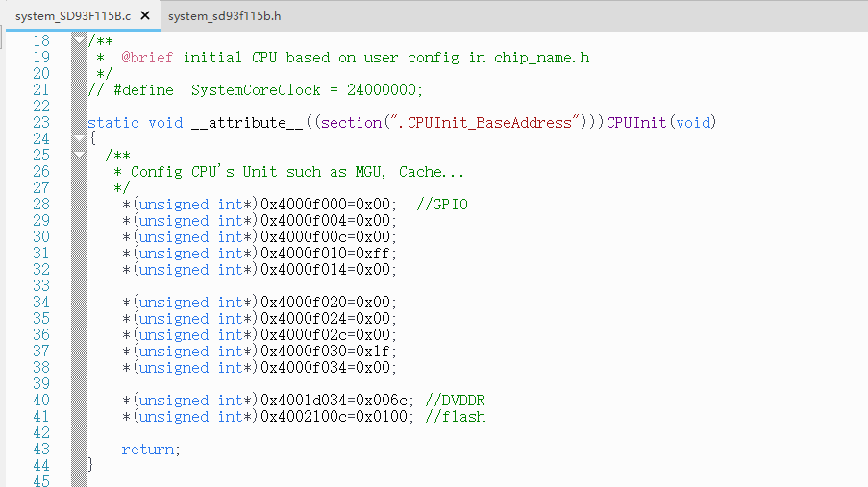Click the ".CPUInit_BaseAddress" section string
The width and height of the screenshot is (868, 487).
(484, 122)
